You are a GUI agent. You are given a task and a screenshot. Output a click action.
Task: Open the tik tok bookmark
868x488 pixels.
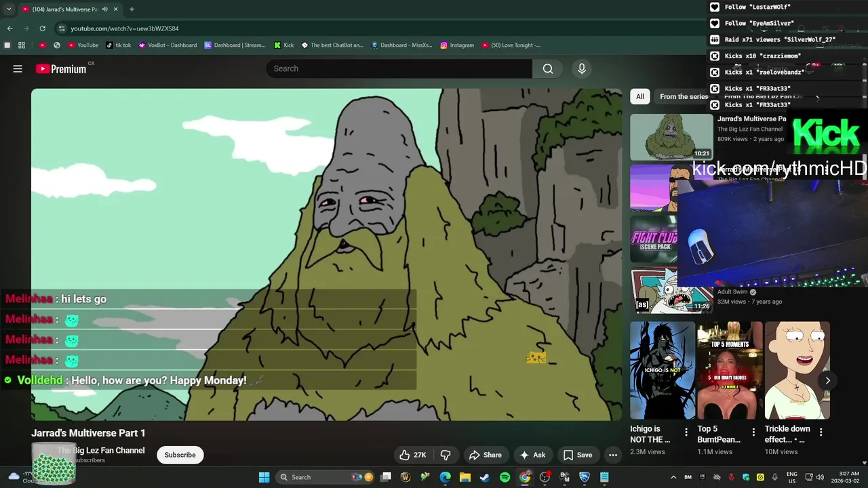tap(119, 45)
